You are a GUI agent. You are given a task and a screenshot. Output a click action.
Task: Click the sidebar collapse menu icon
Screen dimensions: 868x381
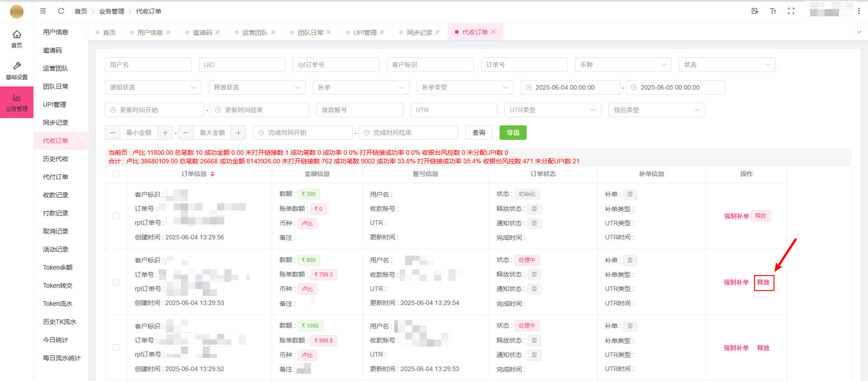(x=43, y=11)
